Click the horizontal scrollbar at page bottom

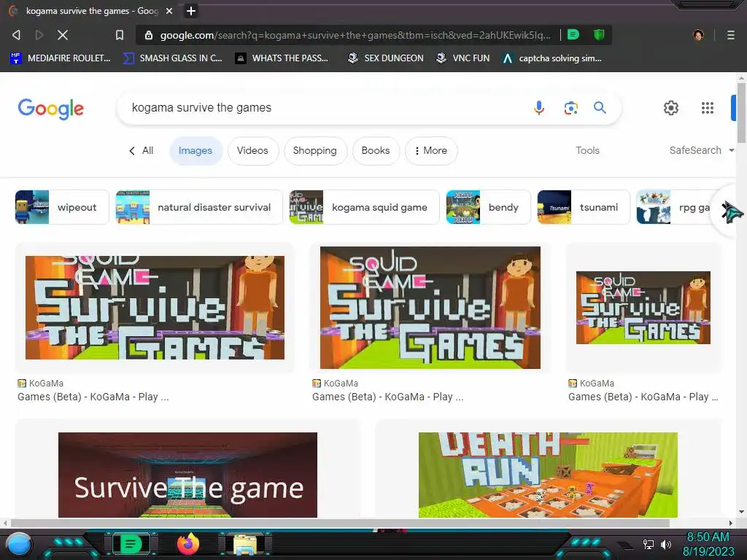340,523
